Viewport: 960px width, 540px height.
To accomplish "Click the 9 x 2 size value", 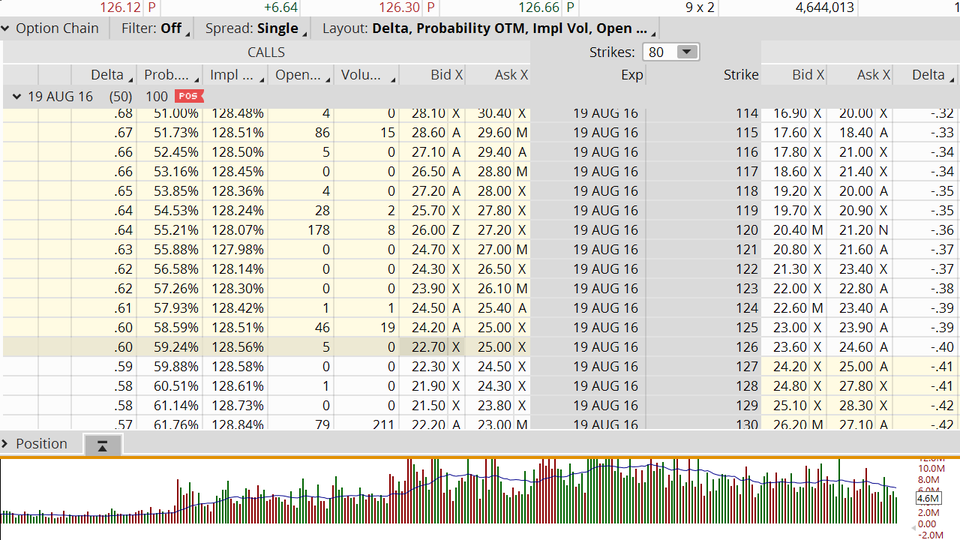I will point(700,7).
